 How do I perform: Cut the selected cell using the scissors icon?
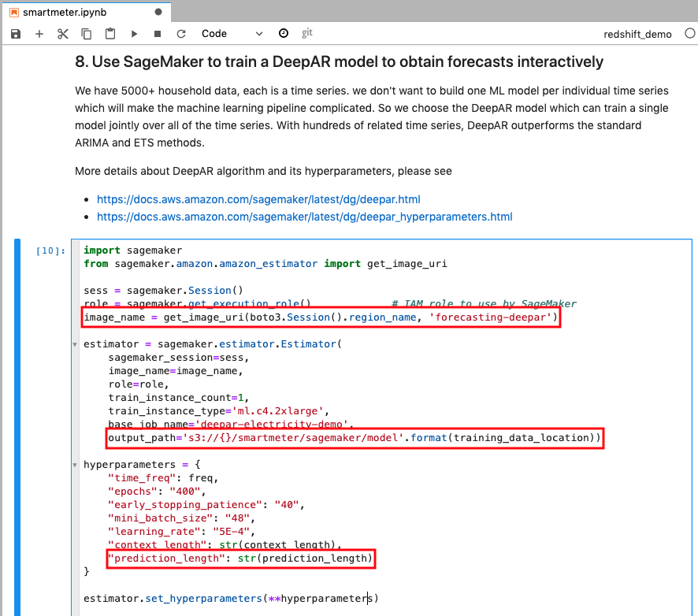(x=63, y=34)
